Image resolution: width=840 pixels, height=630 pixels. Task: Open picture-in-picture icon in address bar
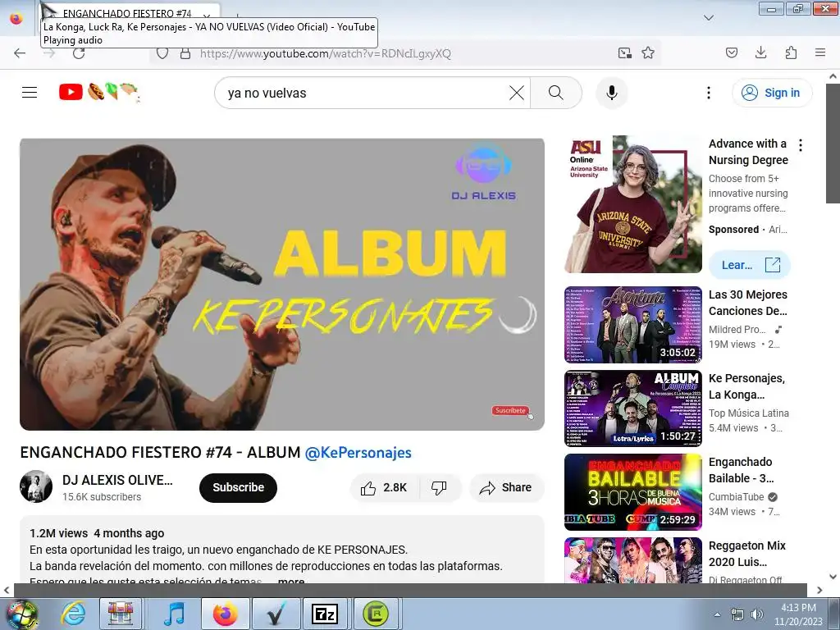pyautogui.click(x=624, y=52)
